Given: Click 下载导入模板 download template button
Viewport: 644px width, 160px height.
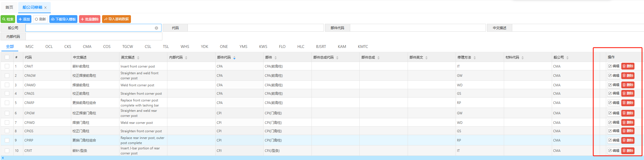Looking at the screenshot, I should (x=63, y=19).
